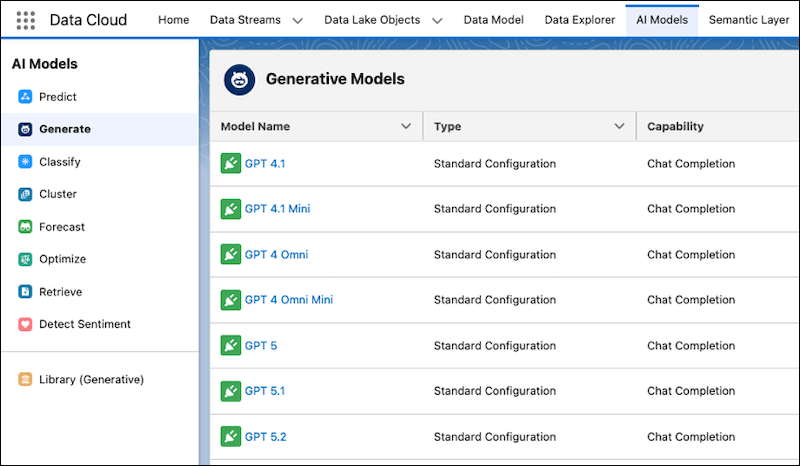Click Standard Configuration in the GPT 4.1 row
800x466 pixels.
point(494,164)
